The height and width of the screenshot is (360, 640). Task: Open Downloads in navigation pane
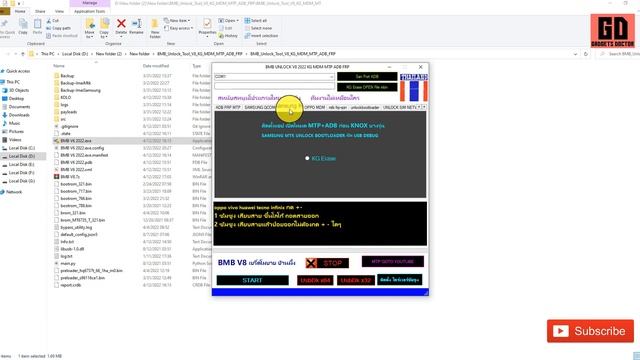click(x=16, y=115)
